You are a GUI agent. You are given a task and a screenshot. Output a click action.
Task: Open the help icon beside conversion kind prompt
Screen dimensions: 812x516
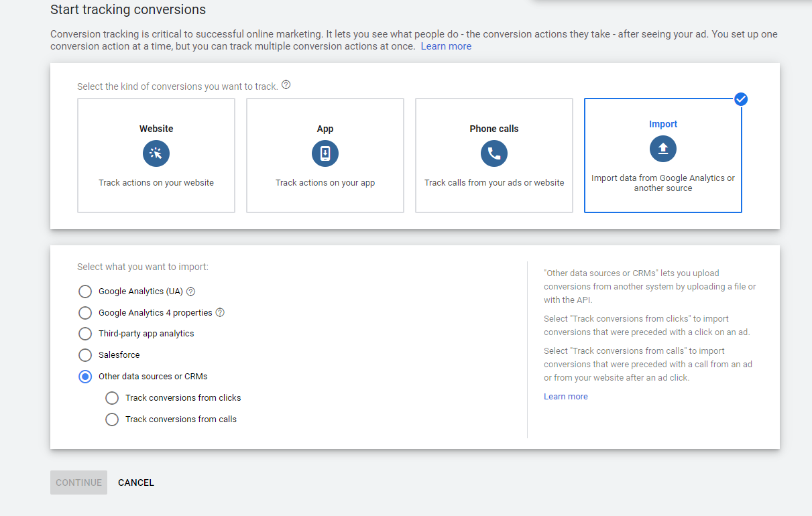(286, 84)
